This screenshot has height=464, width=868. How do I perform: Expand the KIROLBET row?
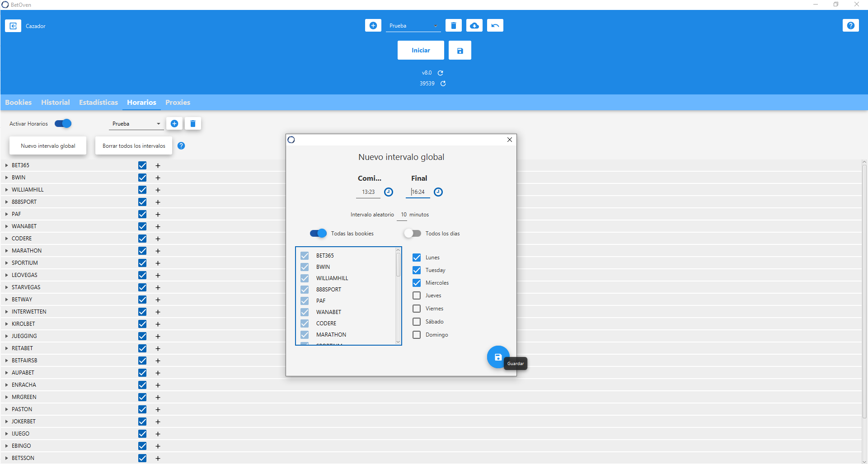tap(6, 324)
